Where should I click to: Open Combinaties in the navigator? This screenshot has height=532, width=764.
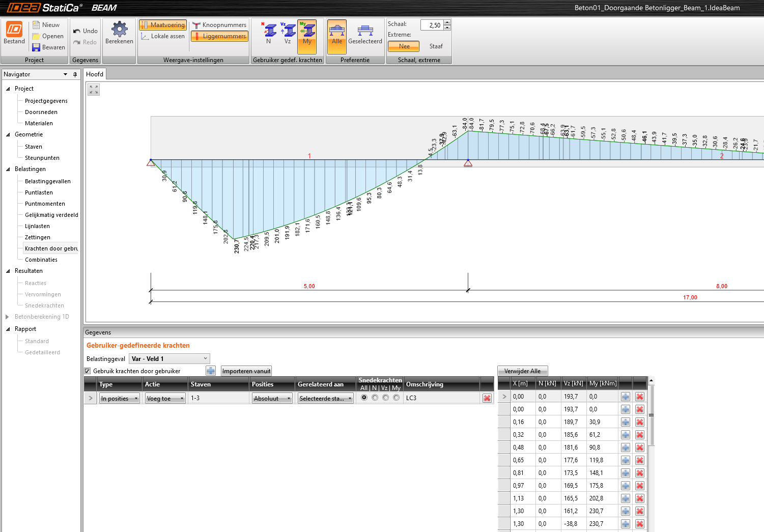[x=41, y=260]
